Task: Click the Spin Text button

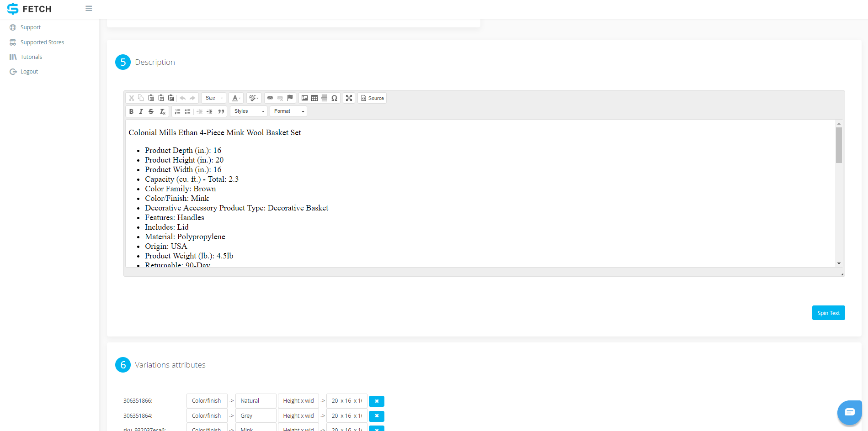Action: 828,313
